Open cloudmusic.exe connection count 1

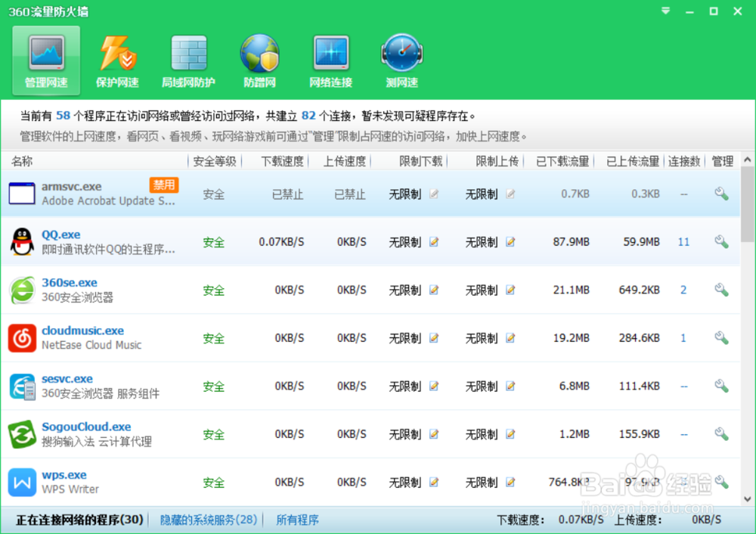(x=683, y=337)
